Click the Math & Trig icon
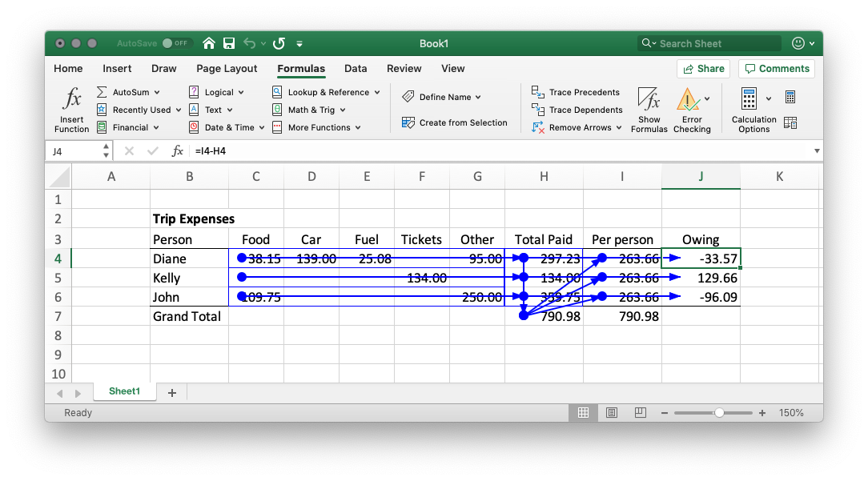 tap(277, 110)
